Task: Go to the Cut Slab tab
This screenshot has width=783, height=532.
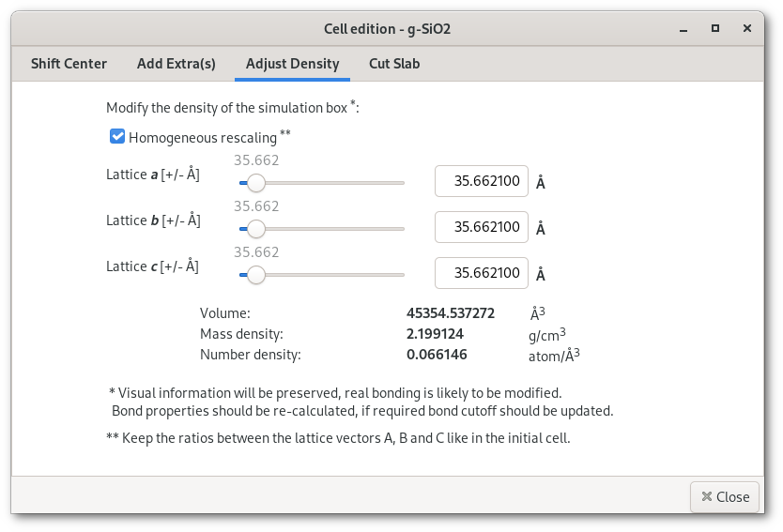Action: (394, 64)
